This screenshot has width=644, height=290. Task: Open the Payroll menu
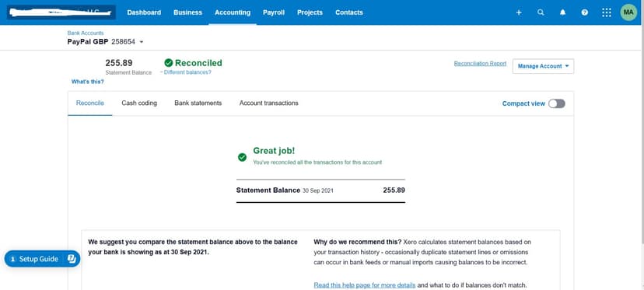coord(274,12)
